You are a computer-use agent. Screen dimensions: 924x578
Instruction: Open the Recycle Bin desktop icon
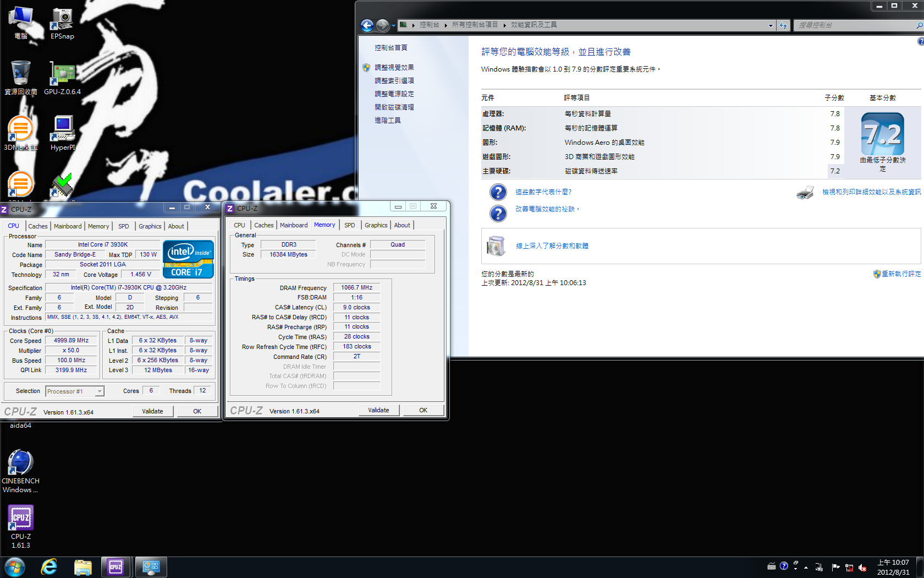[x=20, y=79]
